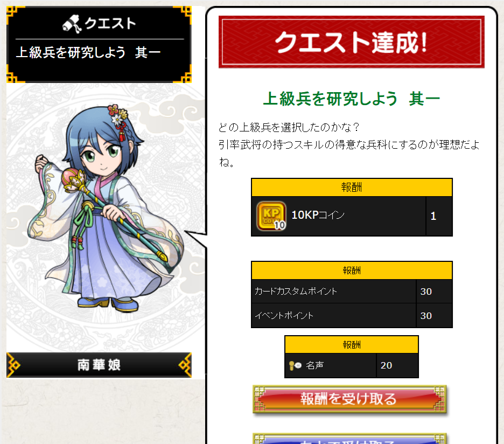
Task: Click the 10KPコイン reward row label
Action: coord(318,215)
